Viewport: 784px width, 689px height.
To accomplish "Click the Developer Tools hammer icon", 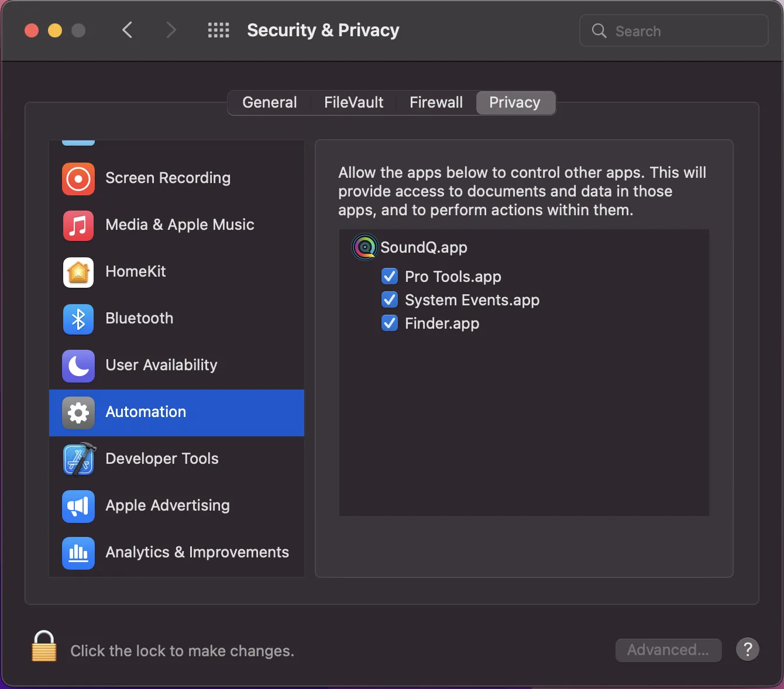I will pos(78,459).
